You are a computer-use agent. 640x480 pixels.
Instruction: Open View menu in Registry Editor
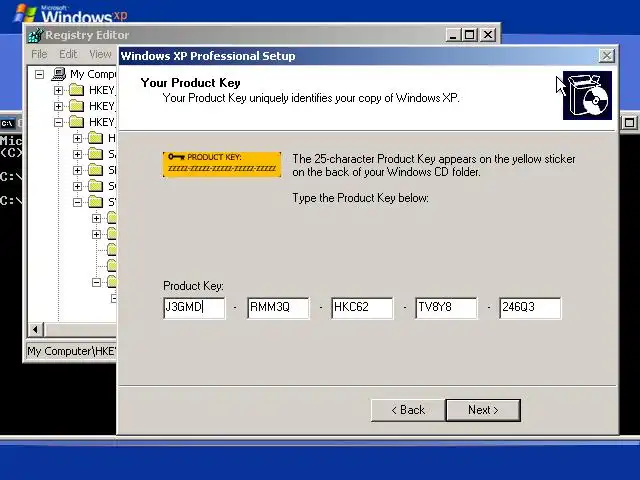tap(100, 54)
